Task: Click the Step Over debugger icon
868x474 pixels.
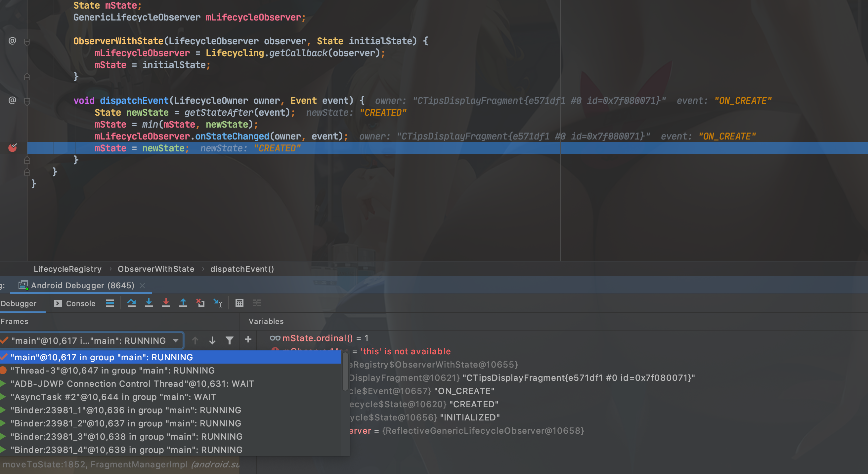Action: [131, 303]
